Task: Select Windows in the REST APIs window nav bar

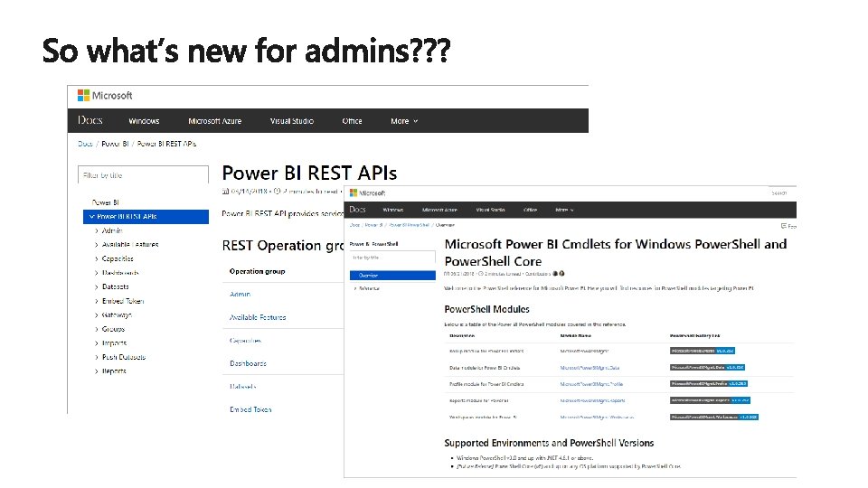Action: click(144, 120)
